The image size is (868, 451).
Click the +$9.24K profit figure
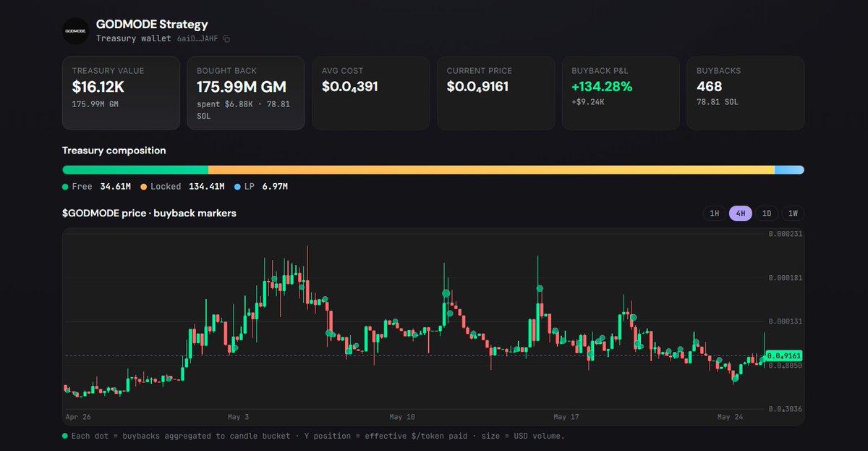588,103
